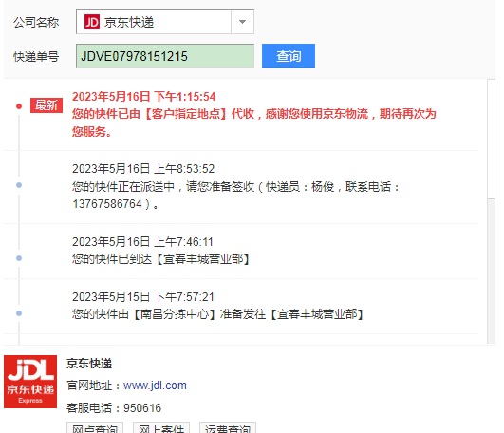The image size is (504, 433).
Task: Click the timeline dot for 上午8:53:52 entry
Action: [x=19, y=185]
